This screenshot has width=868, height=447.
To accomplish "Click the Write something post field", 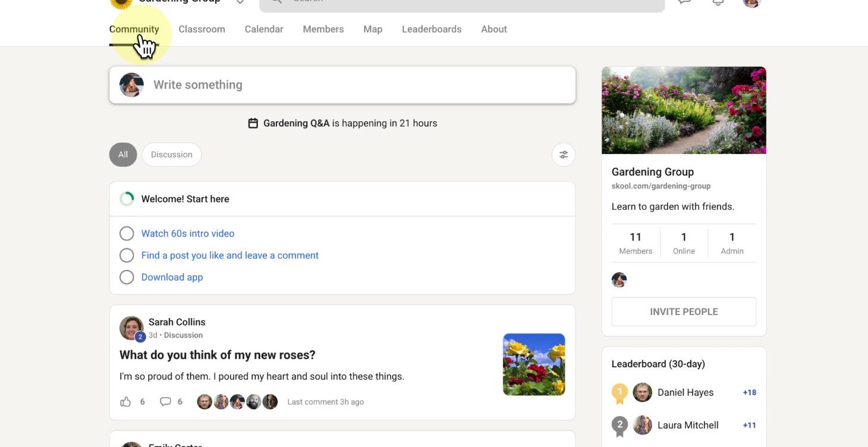I will 357,85.
